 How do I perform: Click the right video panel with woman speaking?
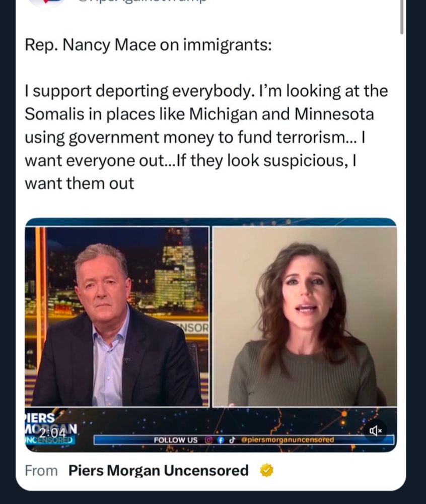click(x=305, y=317)
